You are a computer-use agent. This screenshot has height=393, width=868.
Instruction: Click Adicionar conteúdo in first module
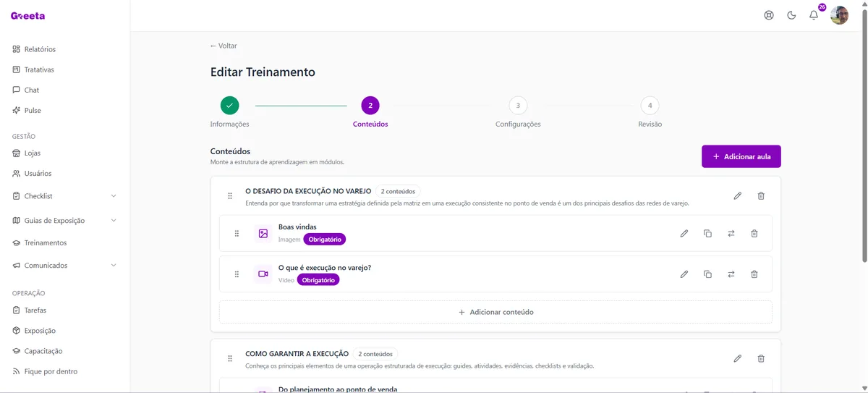pyautogui.click(x=495, y=312)
